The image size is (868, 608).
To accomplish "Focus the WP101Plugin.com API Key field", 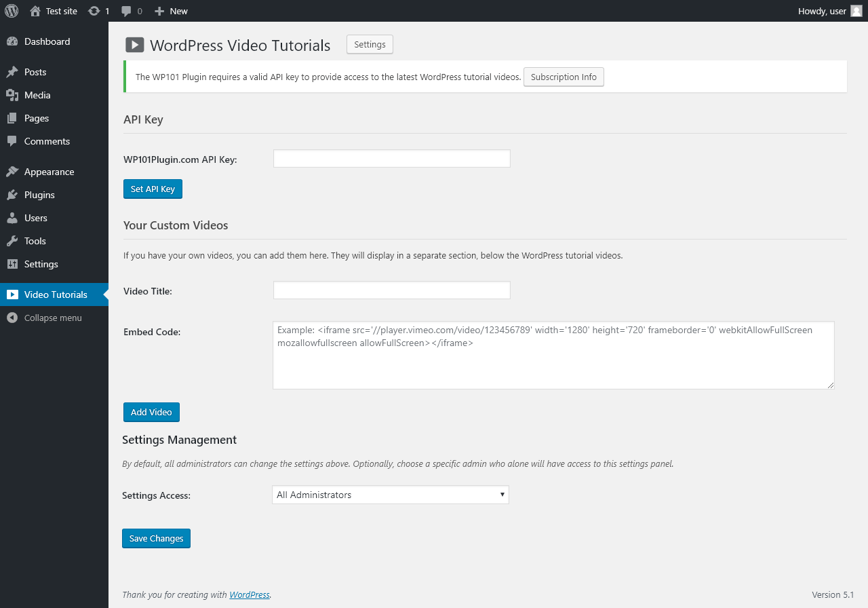I will click(x=391, y=159).
